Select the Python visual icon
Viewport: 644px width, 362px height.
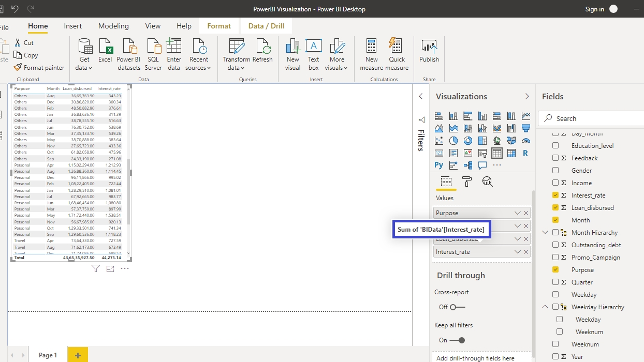pyautogui.click(x=439, y=165)
